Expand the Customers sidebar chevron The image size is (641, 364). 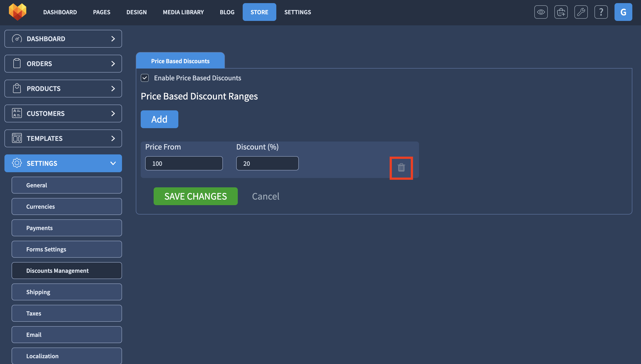113,113
